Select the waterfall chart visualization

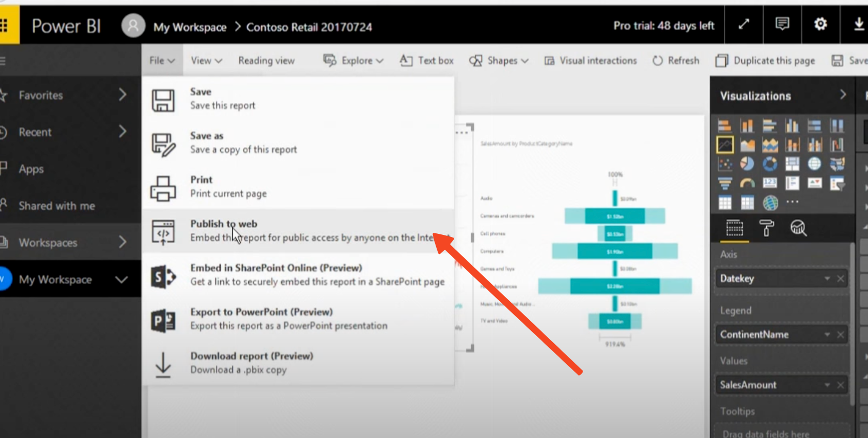pyautogui.click(x=837, y=145)
